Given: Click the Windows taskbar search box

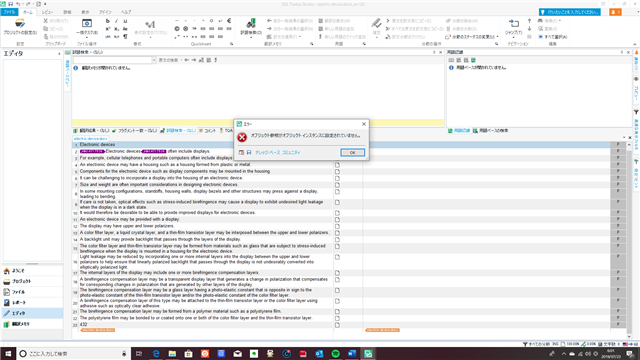Looking at the screenshot, I should (73, 353).
